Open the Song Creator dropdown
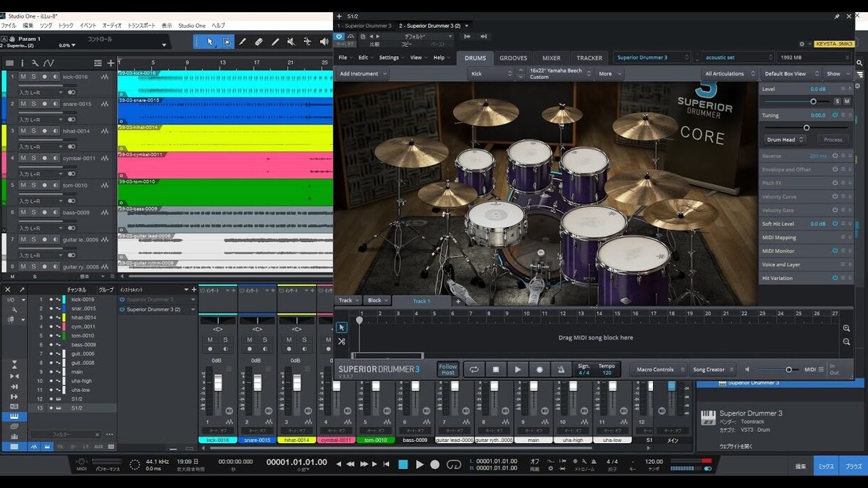Image resolution: width=868 pixels, height=488 pixels. click(x=714, y=369)
